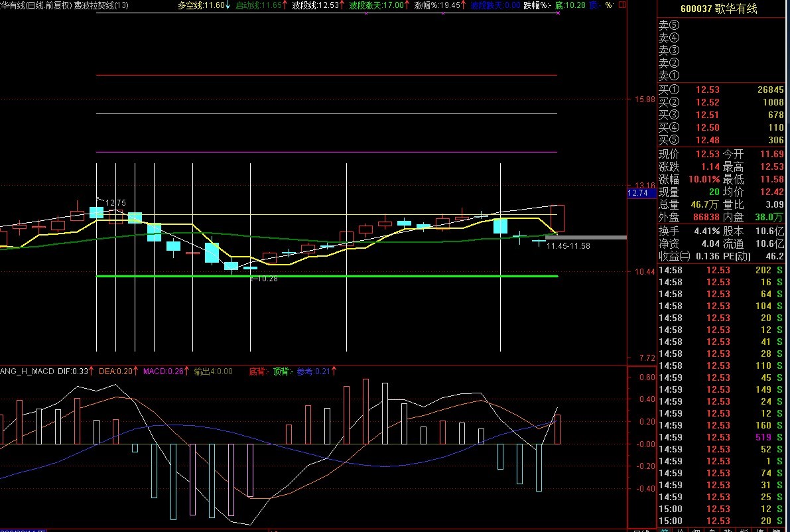The height and width of the screenshot is (532, 790).
Task: Open the ANG_H_MACD indicator label
Action: (x=27, y=371)
